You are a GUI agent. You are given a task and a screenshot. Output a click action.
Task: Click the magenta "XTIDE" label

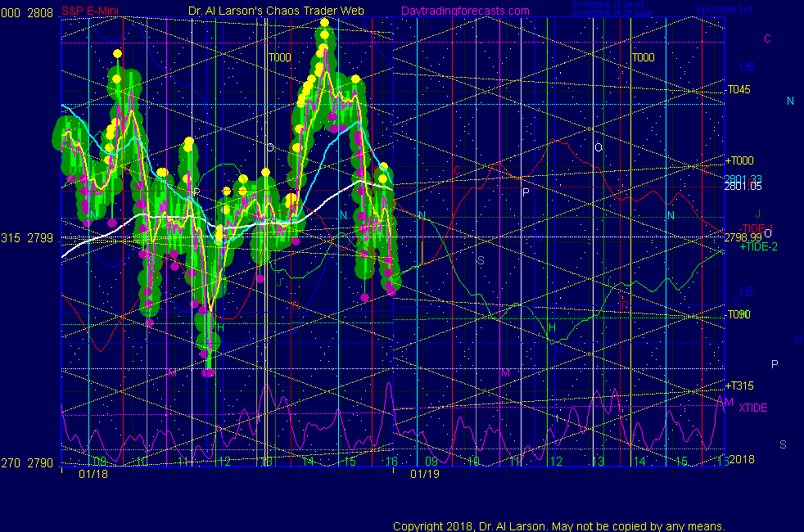[752, 408]
